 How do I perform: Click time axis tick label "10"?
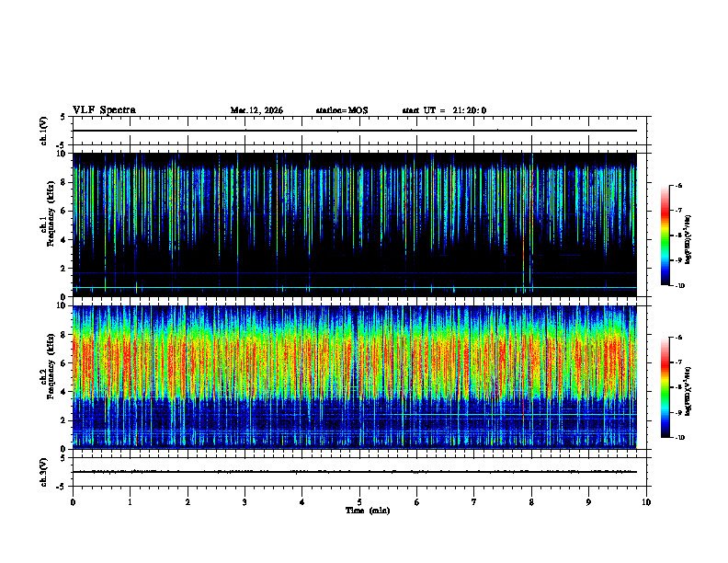[646, 502]
